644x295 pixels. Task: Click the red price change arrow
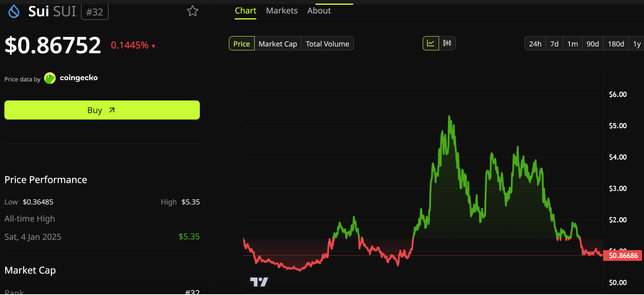pos(153,46)
